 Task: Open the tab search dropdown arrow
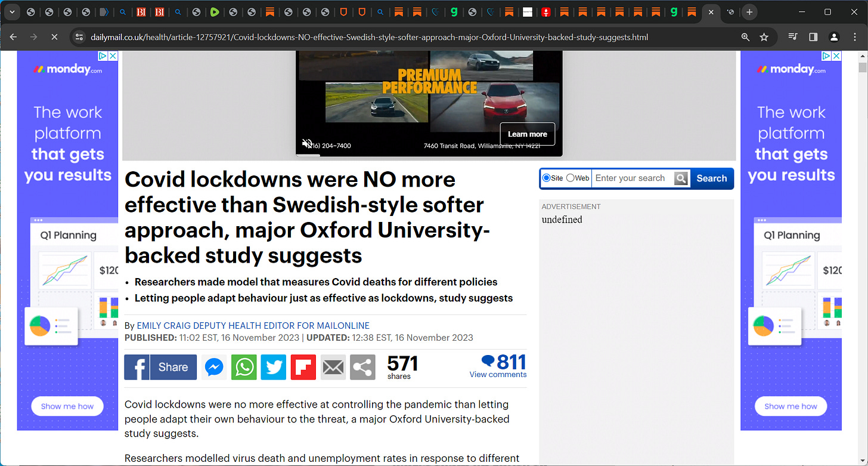[11, 12]
